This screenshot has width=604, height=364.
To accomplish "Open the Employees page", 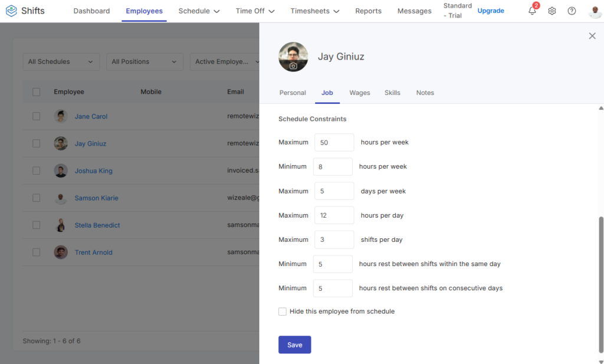I will [x=144, y=11].
